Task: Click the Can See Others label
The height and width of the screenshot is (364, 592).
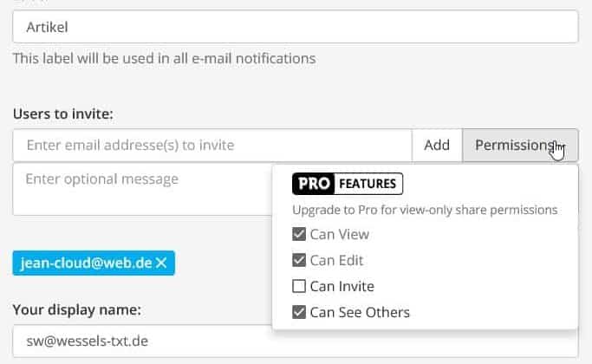Action: [x=360, y=313]
